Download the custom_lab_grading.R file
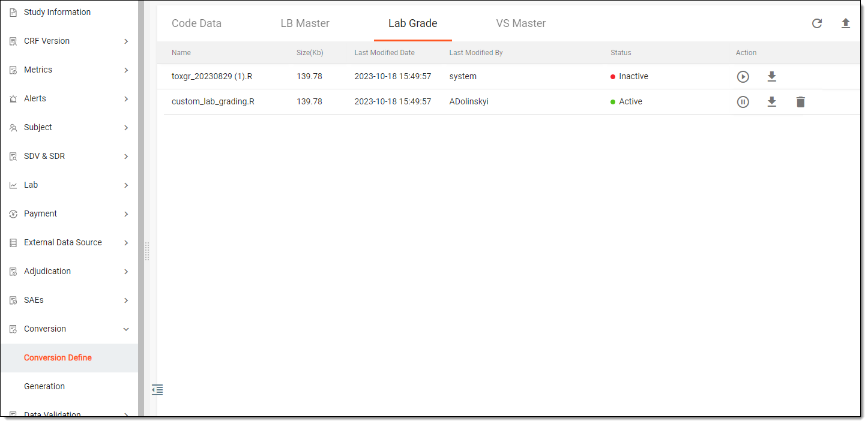The width and height of the screenshot is (868, 424). pos(772,102)
